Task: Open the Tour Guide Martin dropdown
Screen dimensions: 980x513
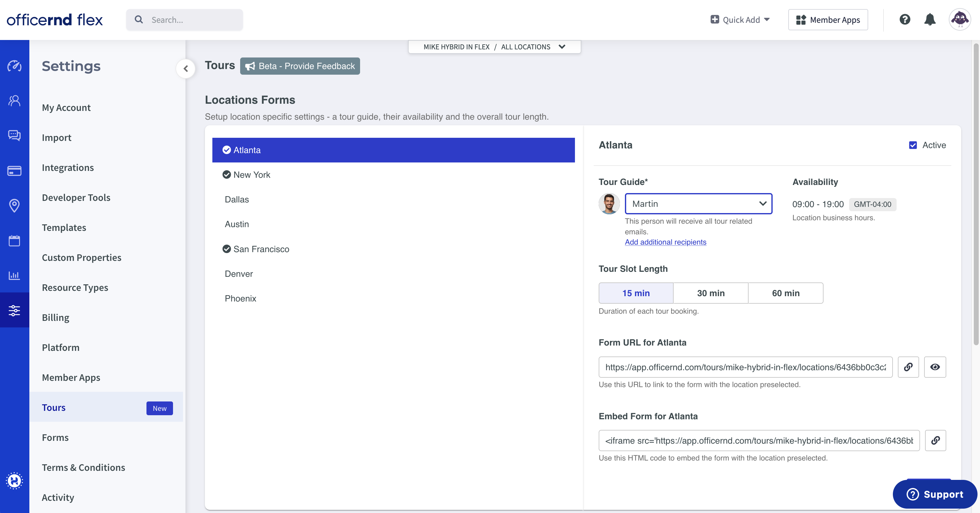Action: coord(699,204)
